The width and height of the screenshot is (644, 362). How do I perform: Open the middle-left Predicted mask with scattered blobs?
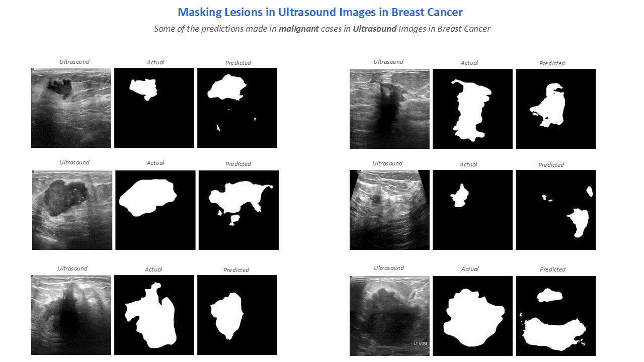tap(238, 210)
